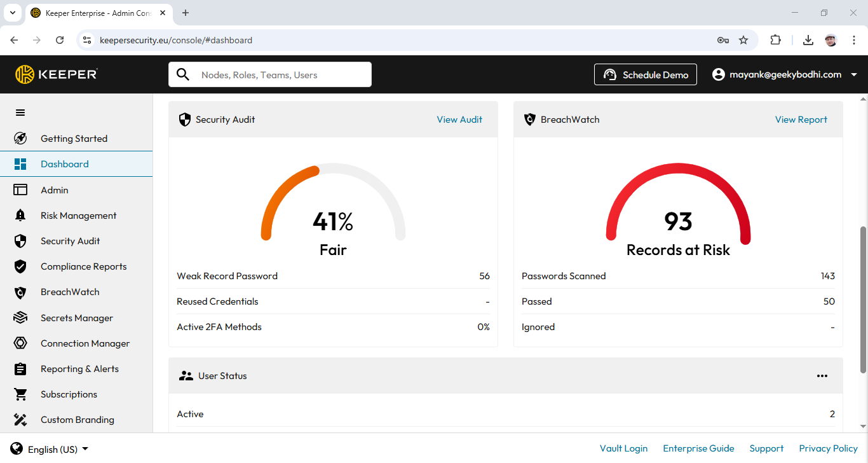This screenshot has height=463, width=868.
Task: Click the User Status people icon
Action: point(186,376)
